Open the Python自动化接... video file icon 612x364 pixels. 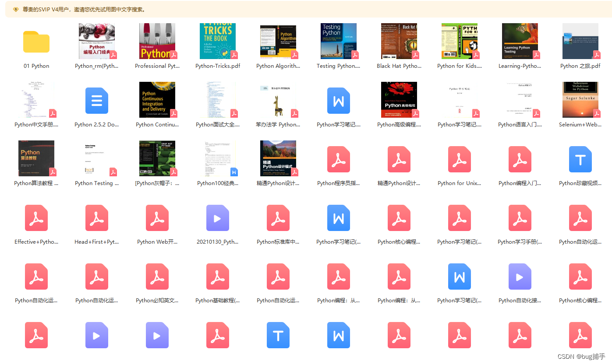pos(520,276)
